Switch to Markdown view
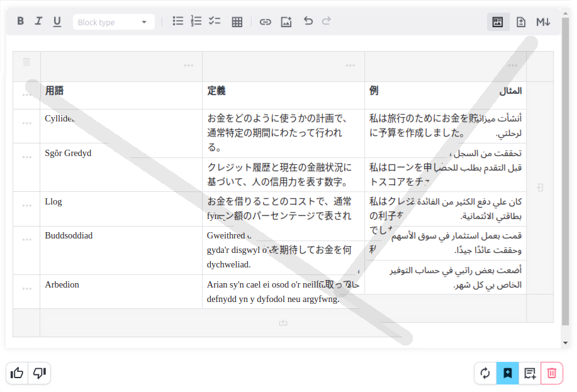This screenshot has height=392, width=577. pos(543,22)
